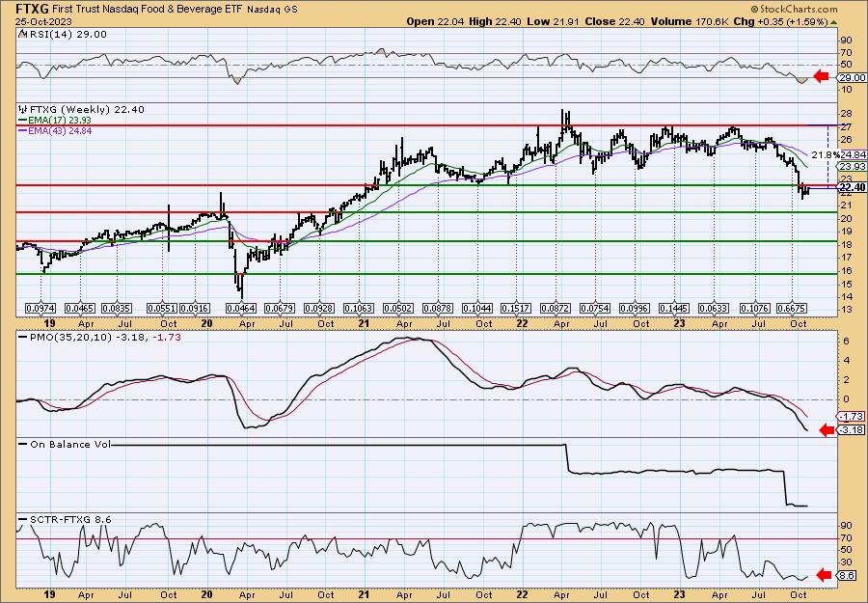Click the 0.1445 dividend label

674,308
